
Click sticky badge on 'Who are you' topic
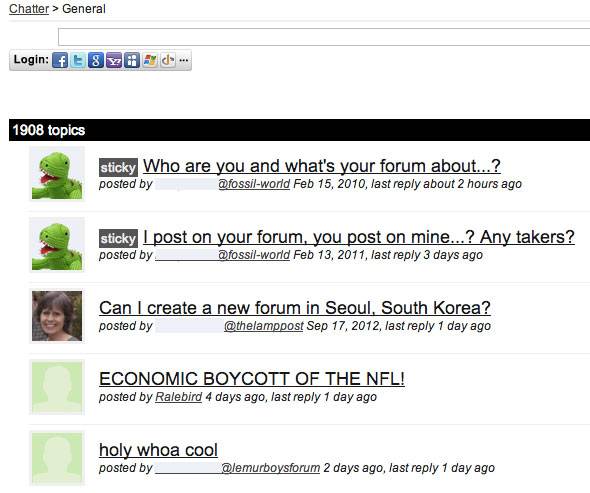tap(118, 167)
